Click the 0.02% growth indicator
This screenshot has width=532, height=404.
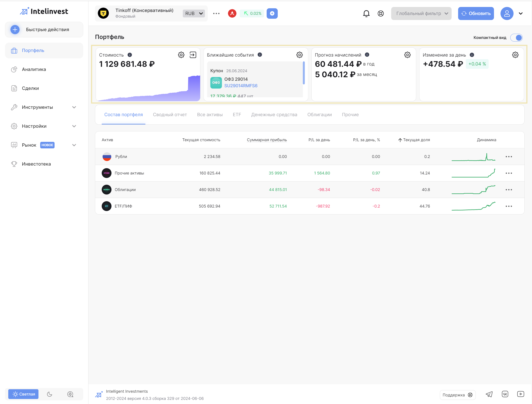pyautogui.click(x=252, y=13)
